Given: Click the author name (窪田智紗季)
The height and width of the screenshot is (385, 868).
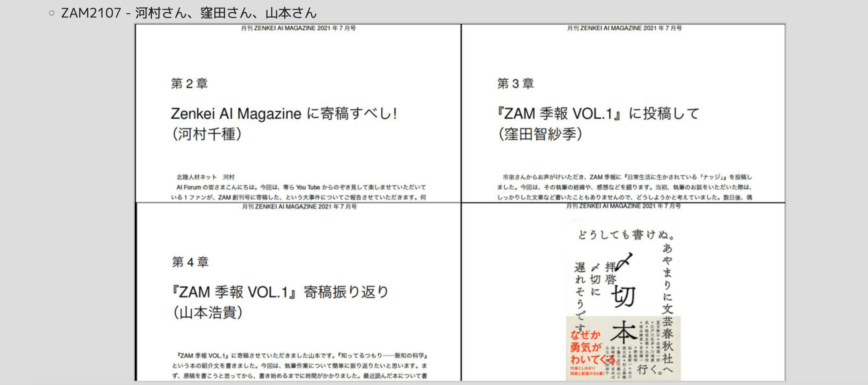Looking at the screenshot, I should pyautogui.click(x=540, y=134).
